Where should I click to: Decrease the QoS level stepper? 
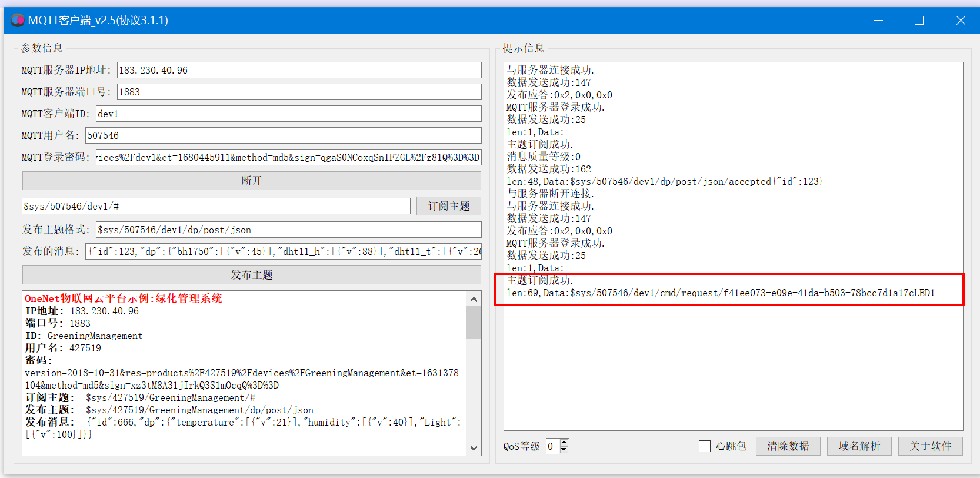pyautogui.click(x=564, y=450)
